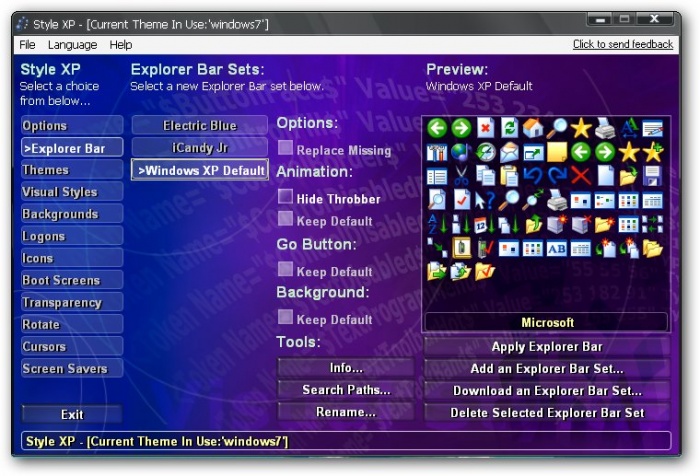700x476 pixels.
Task: Click the large red X delete icon
Action: pyautogui.click(x=581, y=176)
